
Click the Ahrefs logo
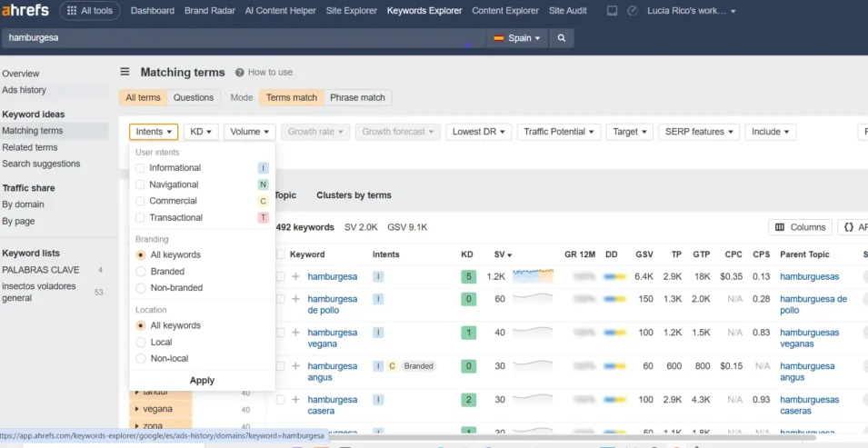25,10
